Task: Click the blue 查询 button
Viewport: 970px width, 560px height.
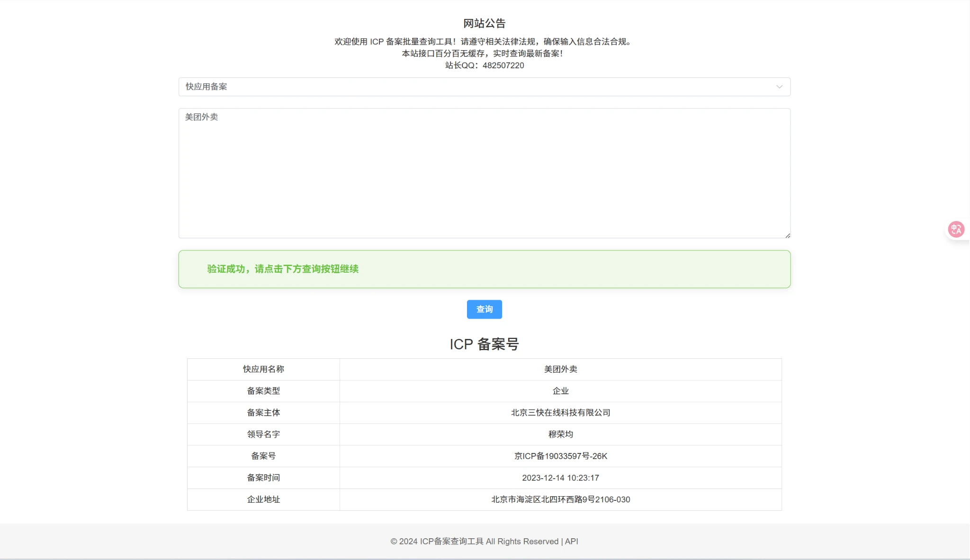Action: click(x=484, y=309)
